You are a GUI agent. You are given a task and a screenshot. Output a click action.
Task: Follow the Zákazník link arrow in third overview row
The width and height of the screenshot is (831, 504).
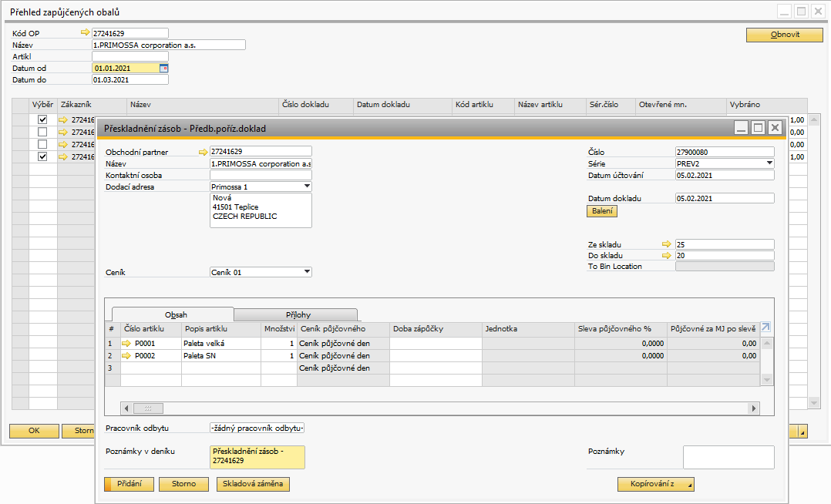63,144
